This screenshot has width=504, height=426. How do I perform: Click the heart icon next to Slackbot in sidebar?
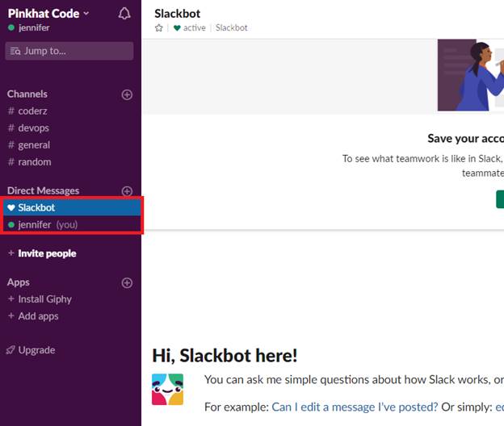(x=11, y=207)
